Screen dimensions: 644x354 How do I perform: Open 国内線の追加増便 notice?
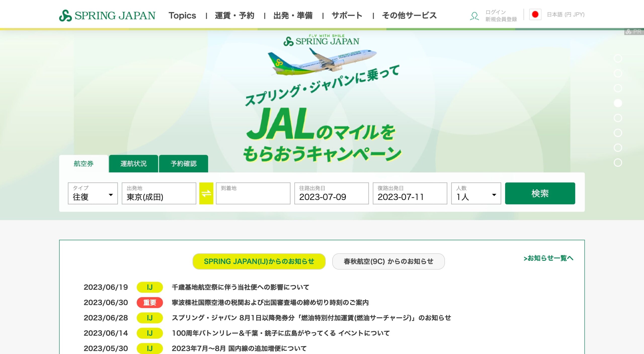click(239, 348)
